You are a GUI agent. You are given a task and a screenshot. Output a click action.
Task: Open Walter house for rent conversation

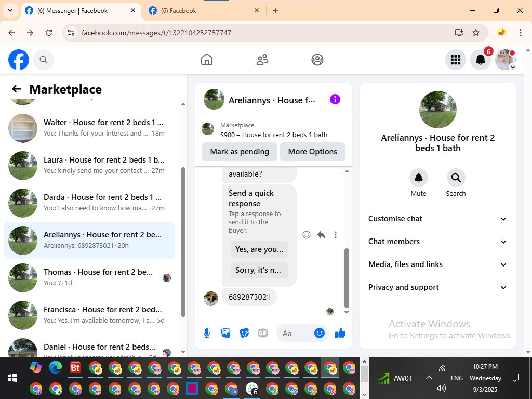click(x=89, y=128)
